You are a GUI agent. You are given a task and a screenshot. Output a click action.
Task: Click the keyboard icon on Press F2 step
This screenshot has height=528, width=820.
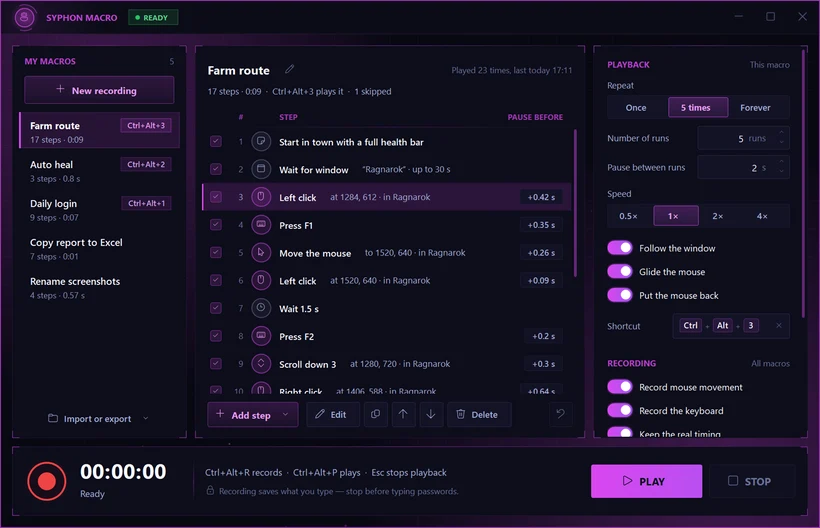tap(261, 336)
